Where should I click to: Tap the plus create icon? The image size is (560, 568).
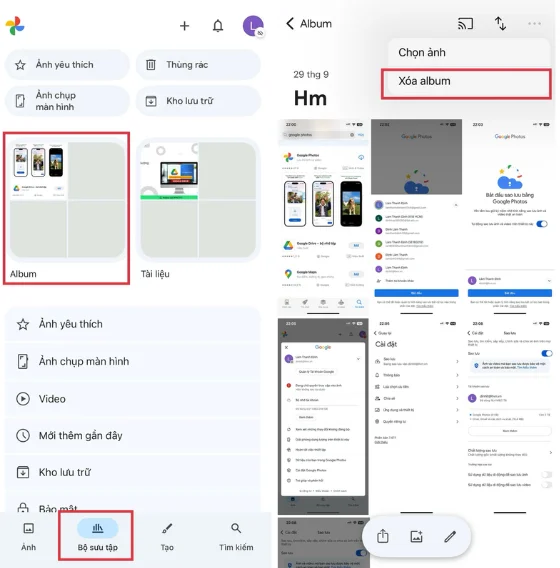tap(184, 26)
